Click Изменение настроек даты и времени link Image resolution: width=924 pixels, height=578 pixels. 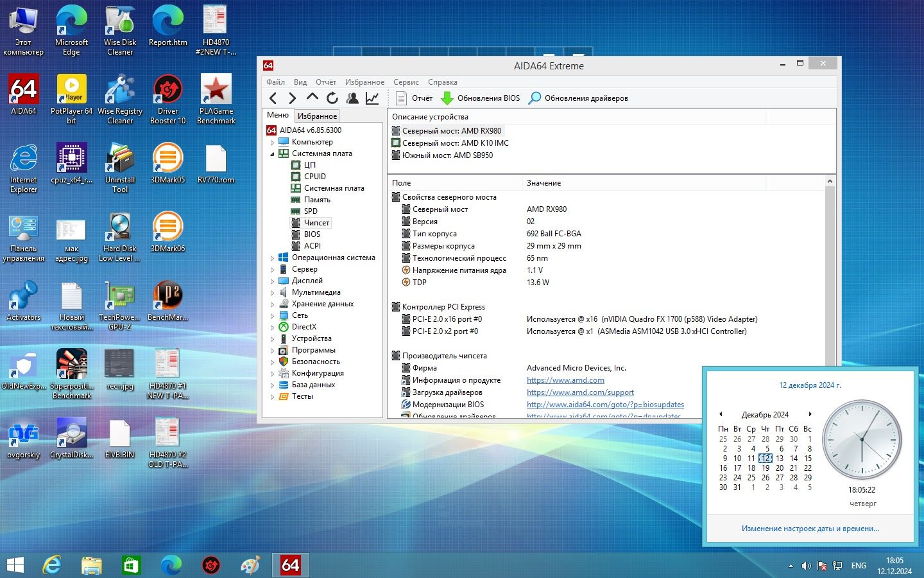[x=810, y=529]
